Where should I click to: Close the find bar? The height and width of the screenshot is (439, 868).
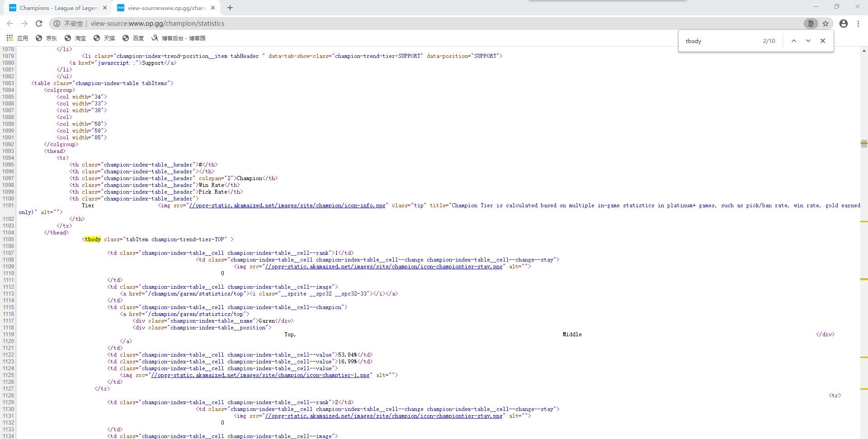pyautogui.click(x=823, y=41)
